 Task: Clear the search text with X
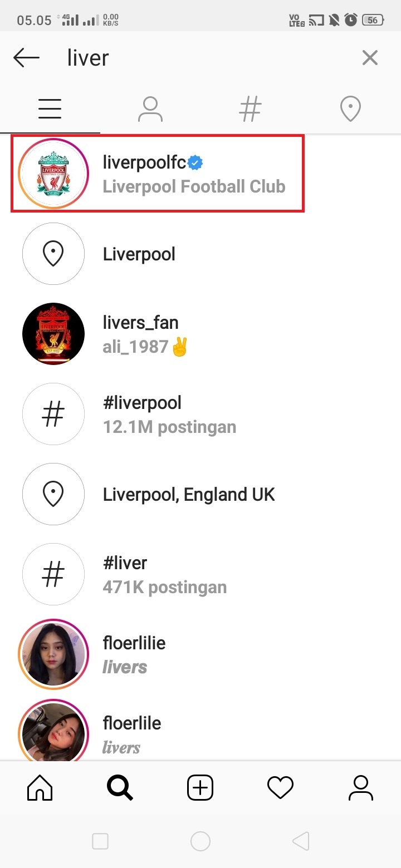pyautogui.click(x=370, y=58)
